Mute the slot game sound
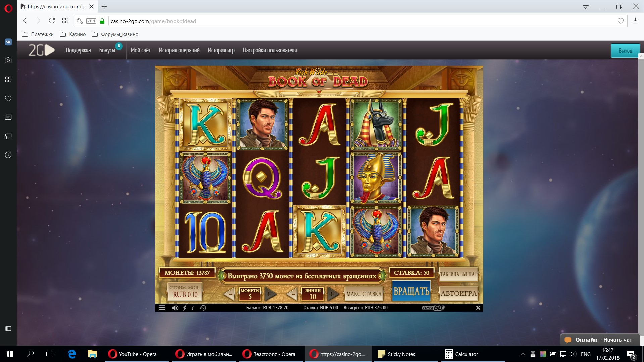This screenshot has width=644, height=362. (175, 308)
